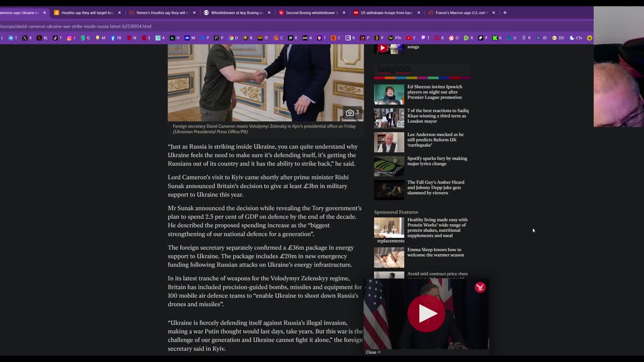Close the floating video player

click(373, 352)
